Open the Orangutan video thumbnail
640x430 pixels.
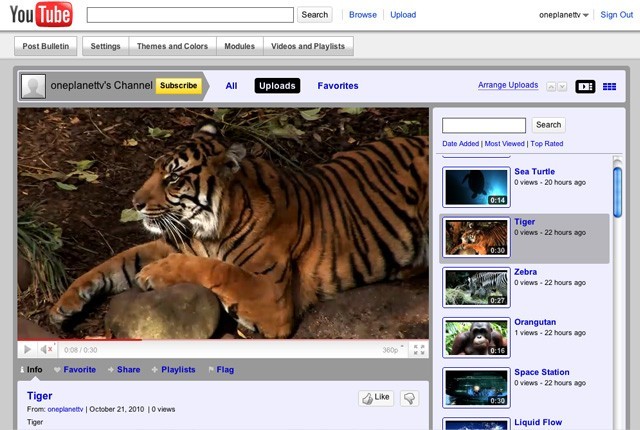point(476,338)
